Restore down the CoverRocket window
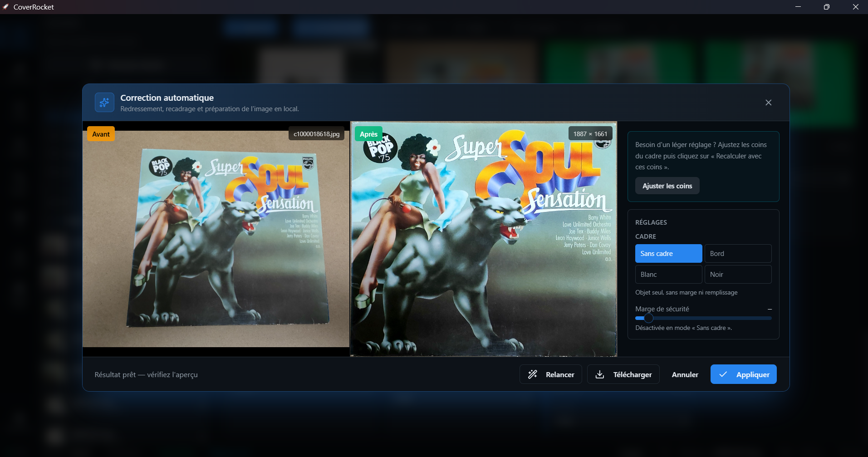This screenshot has height=457, width=868. point(826,7)
